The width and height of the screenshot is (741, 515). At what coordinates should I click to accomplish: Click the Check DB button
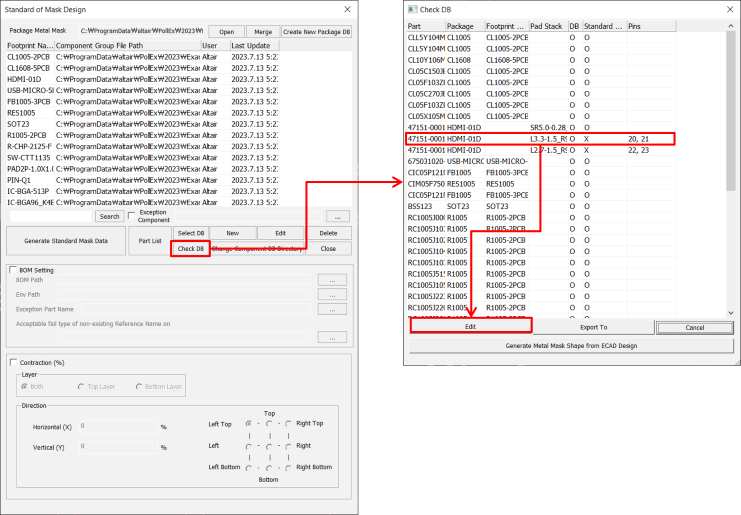[190, 248]
